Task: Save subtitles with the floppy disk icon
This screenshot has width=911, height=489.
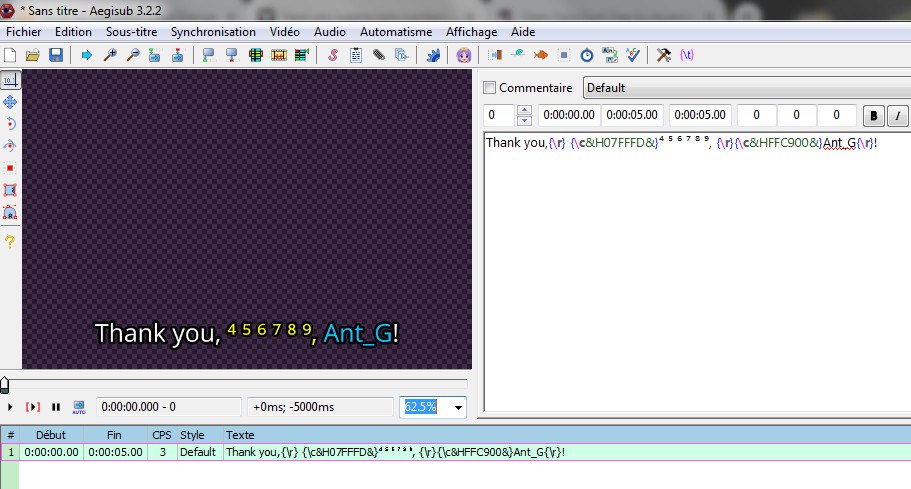Action: (x=56, y=55)
